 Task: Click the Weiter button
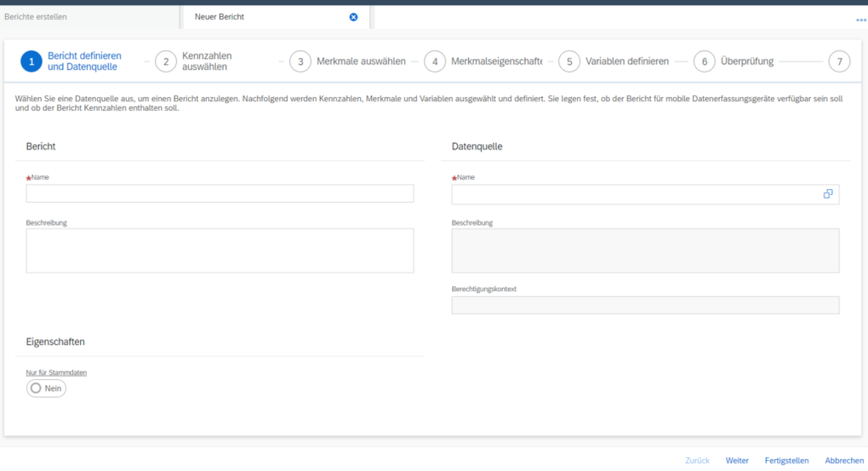737,461
